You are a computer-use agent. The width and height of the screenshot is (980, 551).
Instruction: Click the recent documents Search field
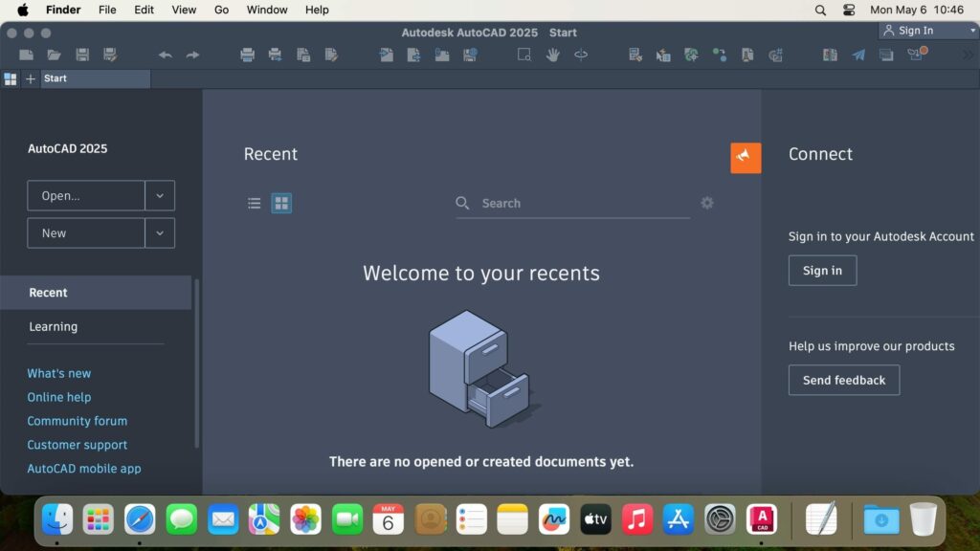573,203
